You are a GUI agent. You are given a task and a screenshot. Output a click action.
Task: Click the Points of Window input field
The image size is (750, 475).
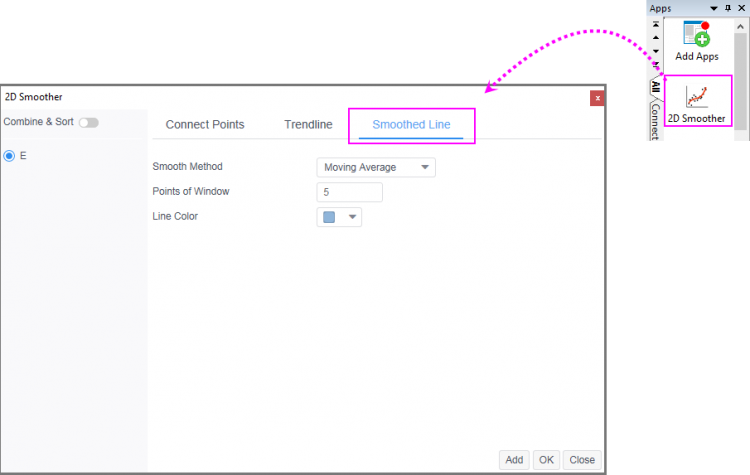pyautogui.click(x=350, y=192)
